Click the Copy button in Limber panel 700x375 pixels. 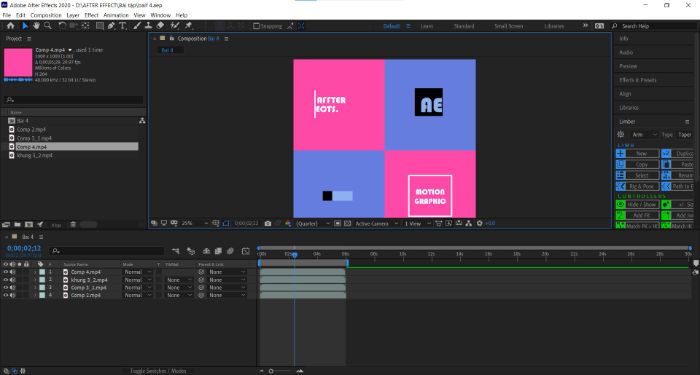pos(637,164)
